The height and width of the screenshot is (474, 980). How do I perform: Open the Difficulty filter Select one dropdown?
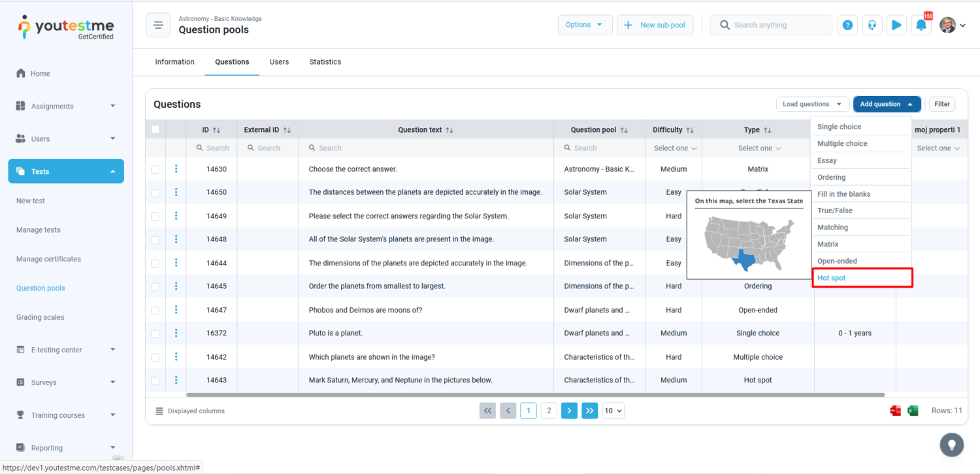pyautogui.click(x=675, y=148)
